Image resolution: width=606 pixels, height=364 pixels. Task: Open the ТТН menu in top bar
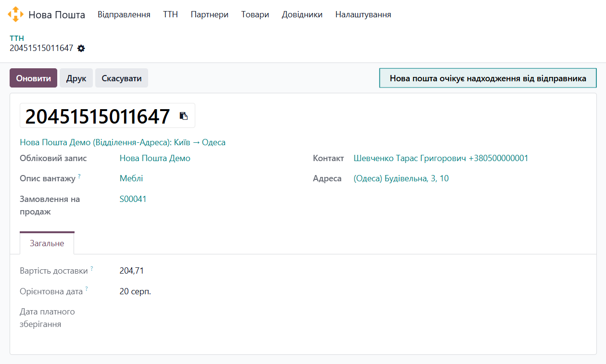click(170, 14)
